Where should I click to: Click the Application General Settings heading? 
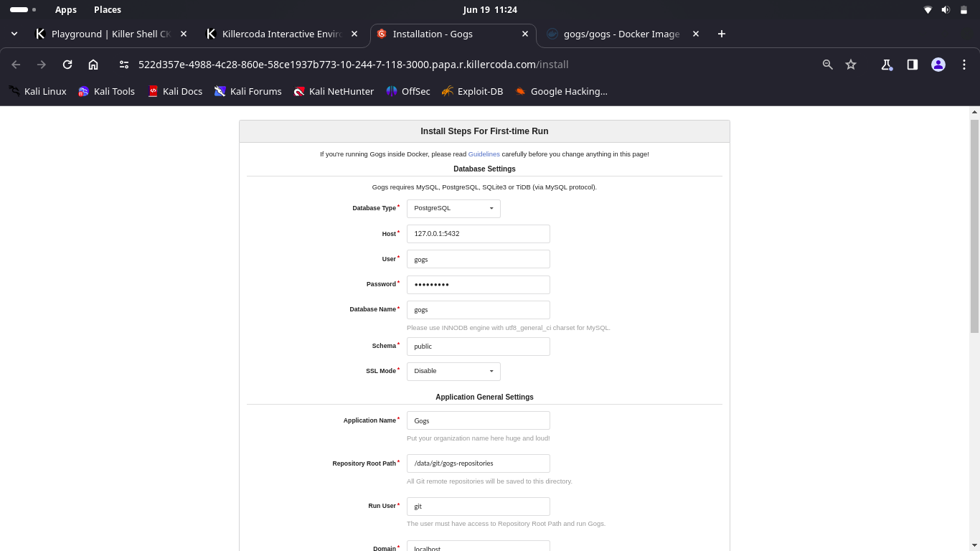coord(484,397)
